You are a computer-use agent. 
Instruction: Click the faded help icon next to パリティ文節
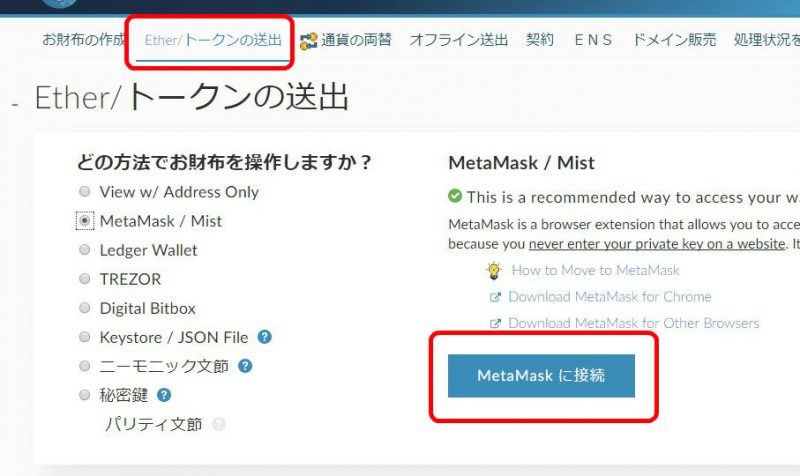click(218, 424)
